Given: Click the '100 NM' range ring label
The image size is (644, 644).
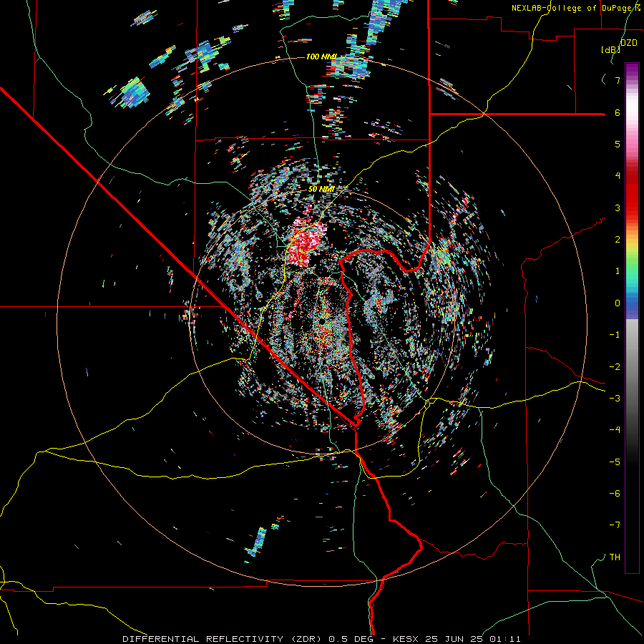Looking at the screenshot, I should (x=321, y=57).
